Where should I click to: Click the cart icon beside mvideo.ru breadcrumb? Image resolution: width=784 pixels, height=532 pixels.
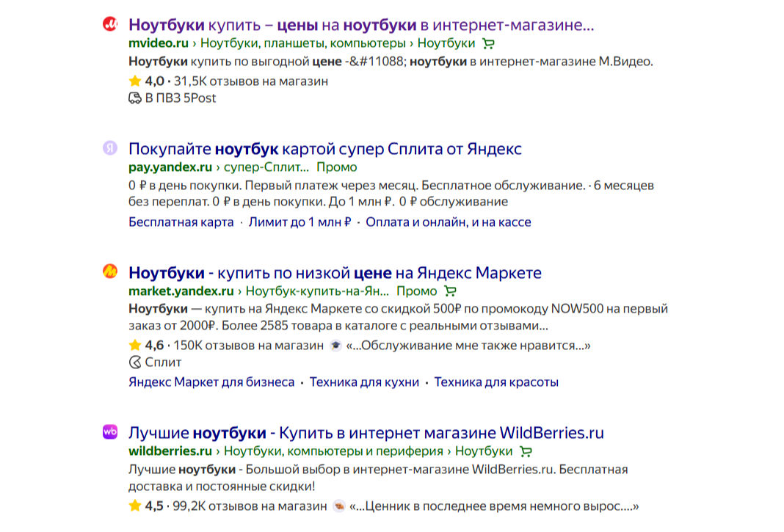pyautogui.click(x=489, y=43)
